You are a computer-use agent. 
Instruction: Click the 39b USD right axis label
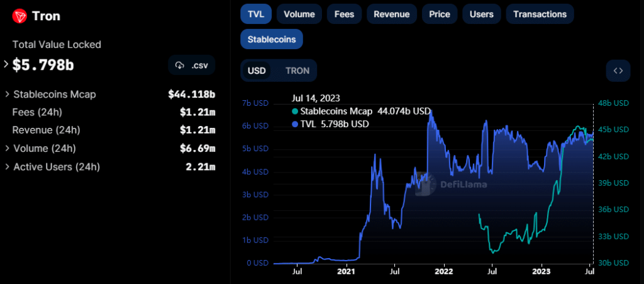(614, 183)
